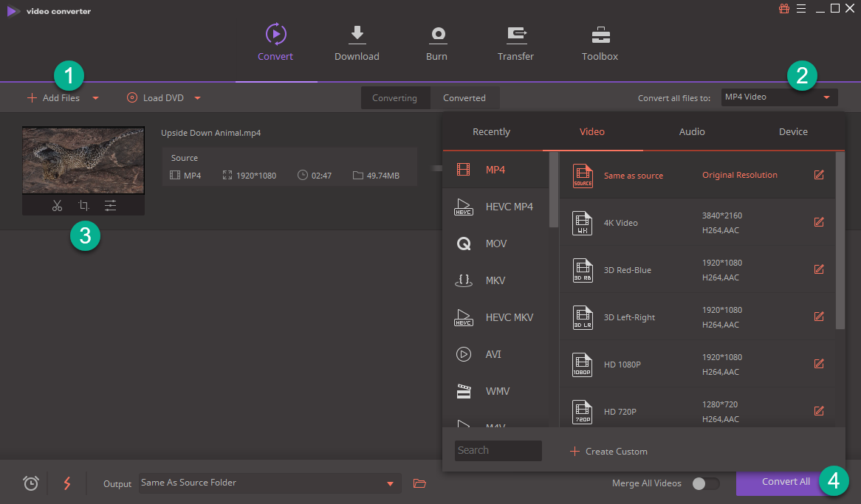Edit the HD 720P preset
This screenshot has height=504, width=861.
click(819, 411)
